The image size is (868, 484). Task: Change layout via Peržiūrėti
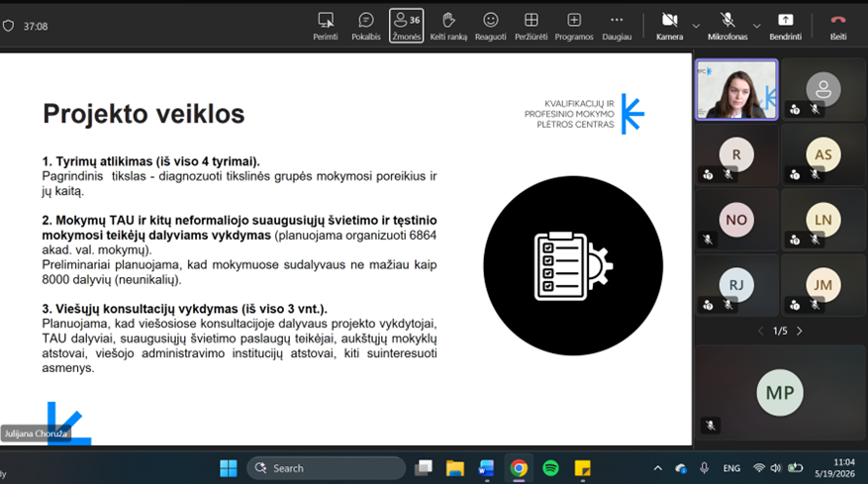pyautogui.click(x=530, y=26)
